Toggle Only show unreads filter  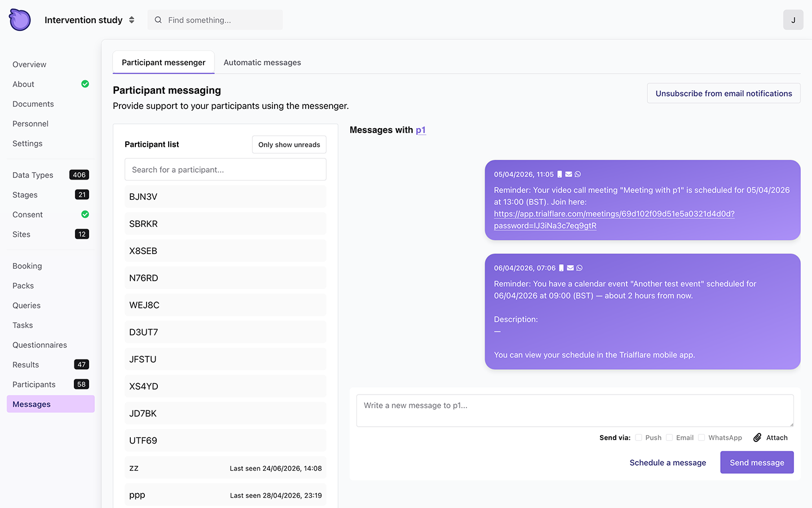289,144
